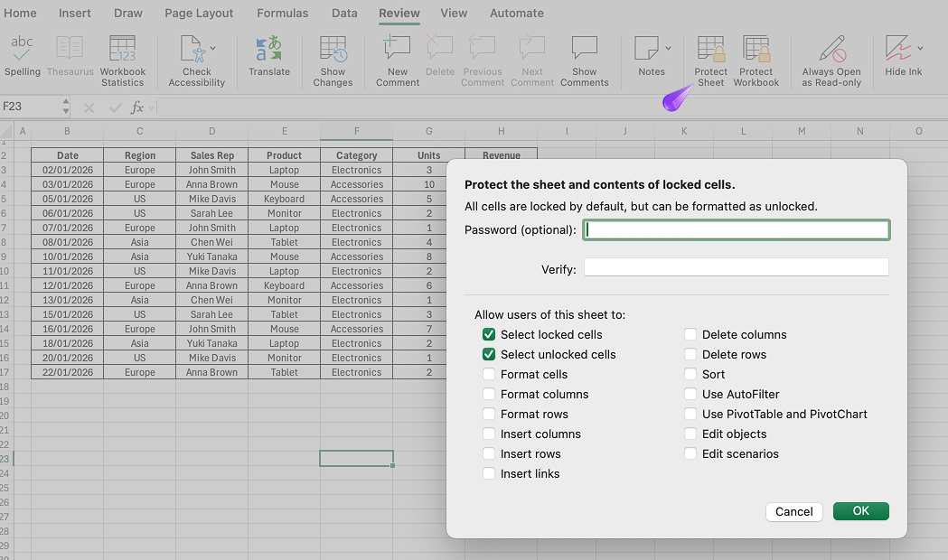This screenshot has width=948, height=560.
Task: Cancel the protect sheet dialog
Action: coord(794,512)
